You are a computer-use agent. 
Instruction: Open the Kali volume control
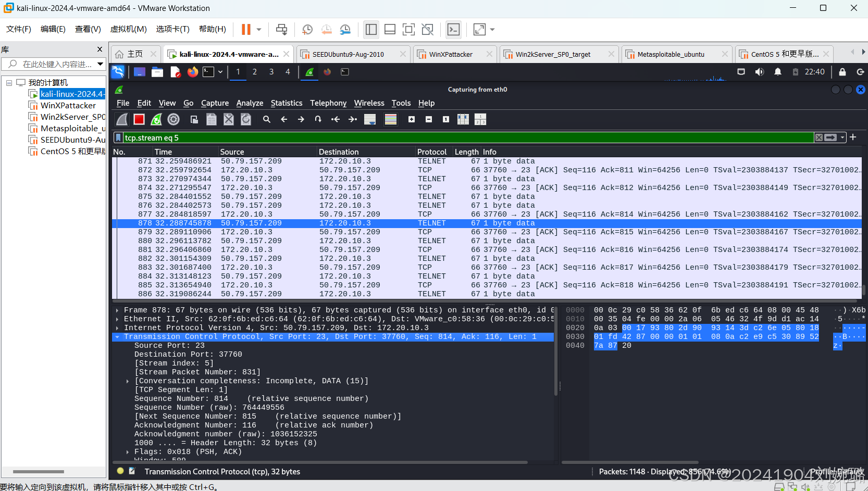(760, 72)
